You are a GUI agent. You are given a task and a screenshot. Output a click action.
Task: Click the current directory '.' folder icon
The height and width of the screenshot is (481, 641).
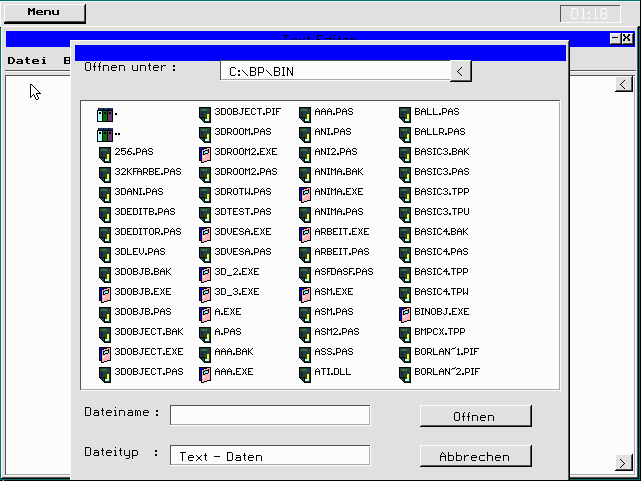click(105, 113)
